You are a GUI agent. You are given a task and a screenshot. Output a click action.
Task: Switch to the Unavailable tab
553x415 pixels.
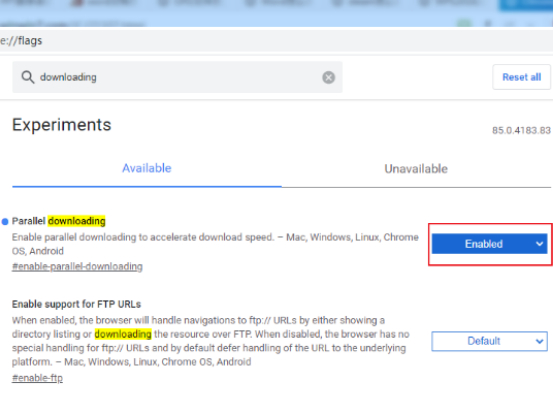tap(416, 169)
